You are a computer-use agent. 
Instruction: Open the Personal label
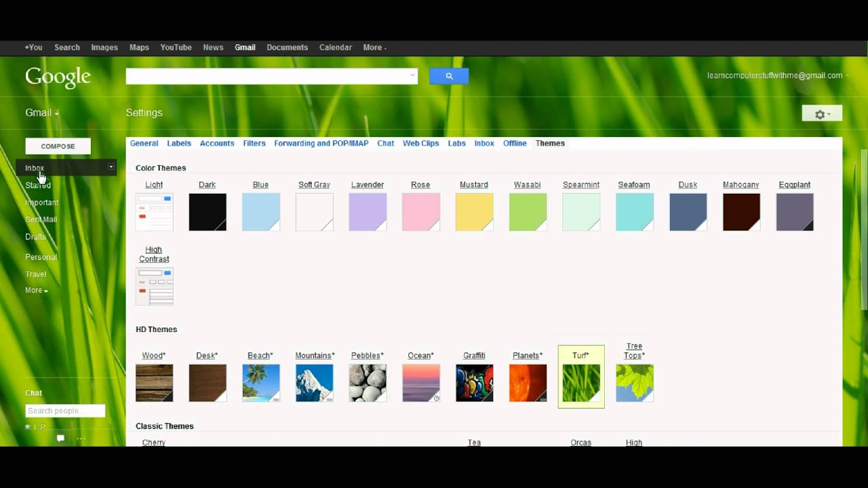click(x=41, y=257)
